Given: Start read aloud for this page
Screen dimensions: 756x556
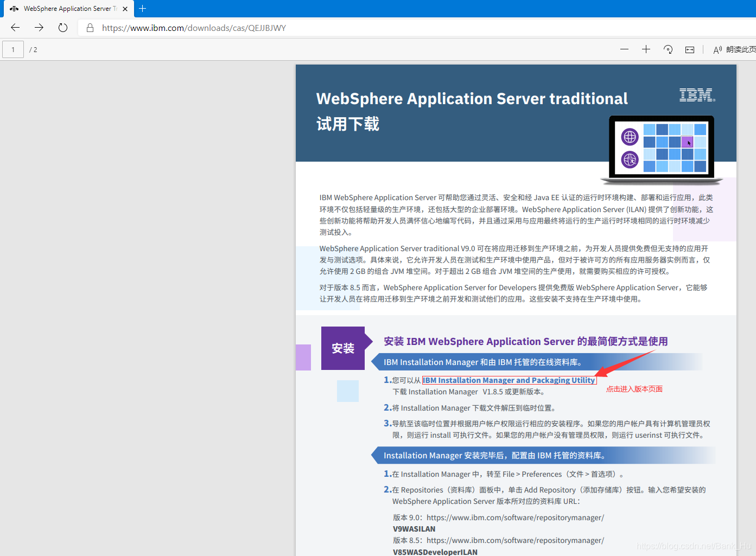Looking at the screenshot, I should (x=734, y=49).
